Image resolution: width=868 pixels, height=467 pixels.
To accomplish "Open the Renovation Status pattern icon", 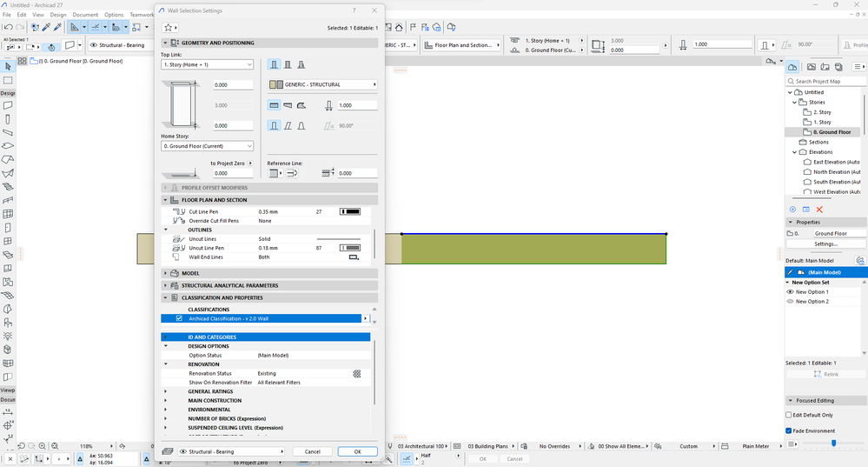I will point(357,374).
